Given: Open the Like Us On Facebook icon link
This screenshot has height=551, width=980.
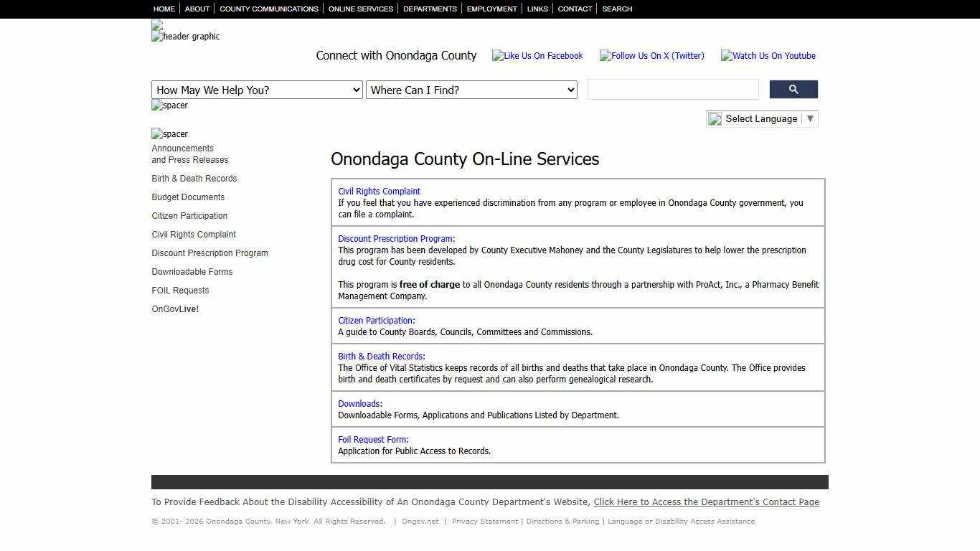Looking at the screenshot, I should [537, 56].
